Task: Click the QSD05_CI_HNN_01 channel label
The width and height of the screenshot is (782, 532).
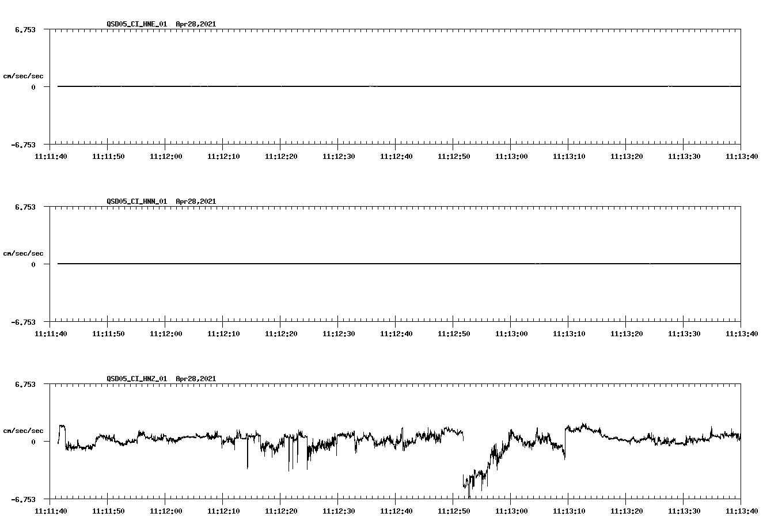Action: [x=135, y=202]
